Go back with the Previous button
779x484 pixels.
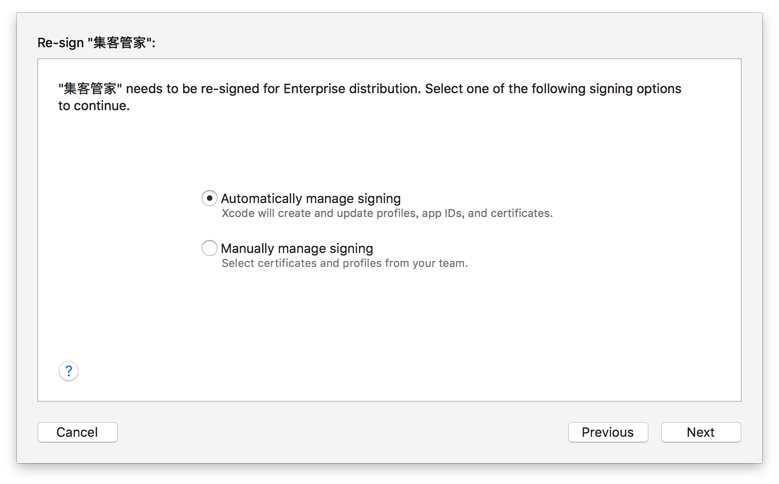[x=607, y=432]
